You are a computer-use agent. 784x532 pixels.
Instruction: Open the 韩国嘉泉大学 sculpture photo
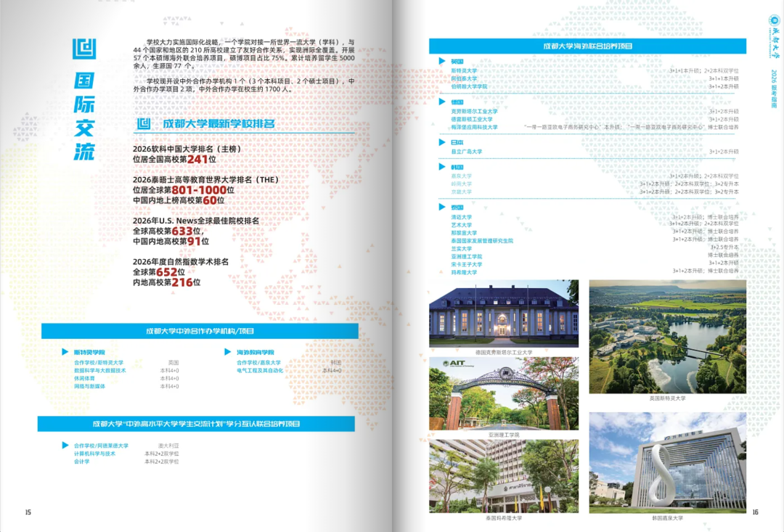click(x=668, y=462)
